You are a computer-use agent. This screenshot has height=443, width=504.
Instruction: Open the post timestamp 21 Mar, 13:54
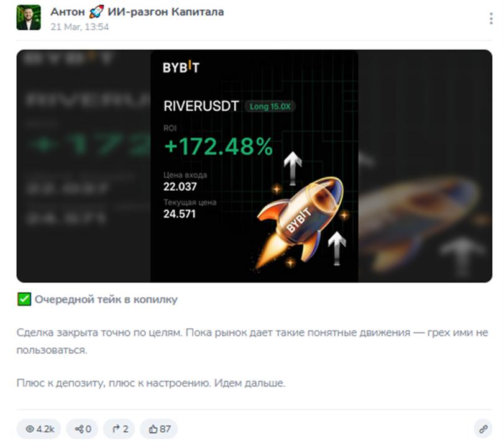[80, 27]
